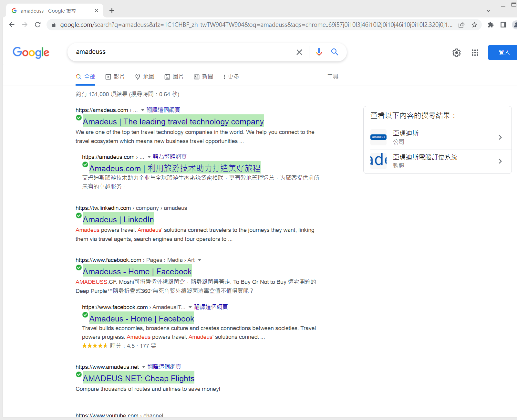Click the blue 登入 sign-in button
The height and width of the screenshot is (420, 517).
click(x=503, y=52)
